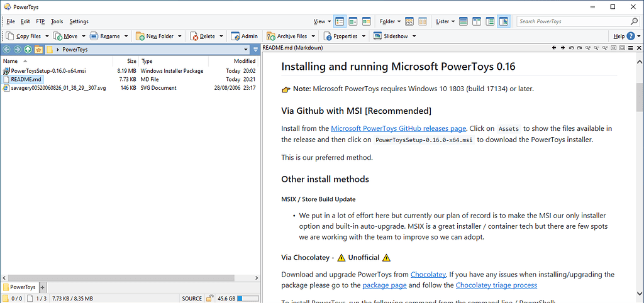Switch to Details view mode icon
The image size is (644, 303).
[339, 21]
